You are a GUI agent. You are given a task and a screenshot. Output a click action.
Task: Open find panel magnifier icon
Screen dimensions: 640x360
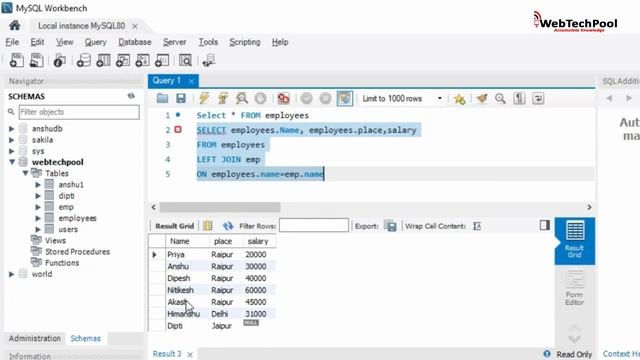(500, 98)
